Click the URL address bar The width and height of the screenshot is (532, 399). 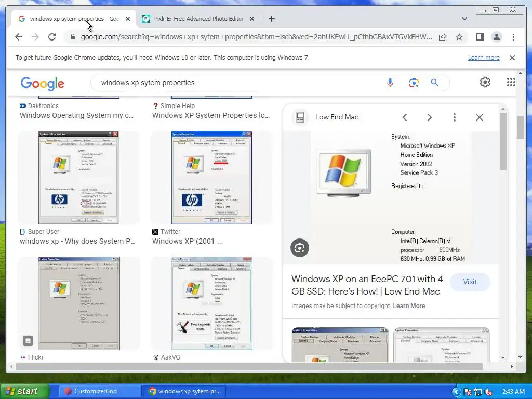pos(256,37)
